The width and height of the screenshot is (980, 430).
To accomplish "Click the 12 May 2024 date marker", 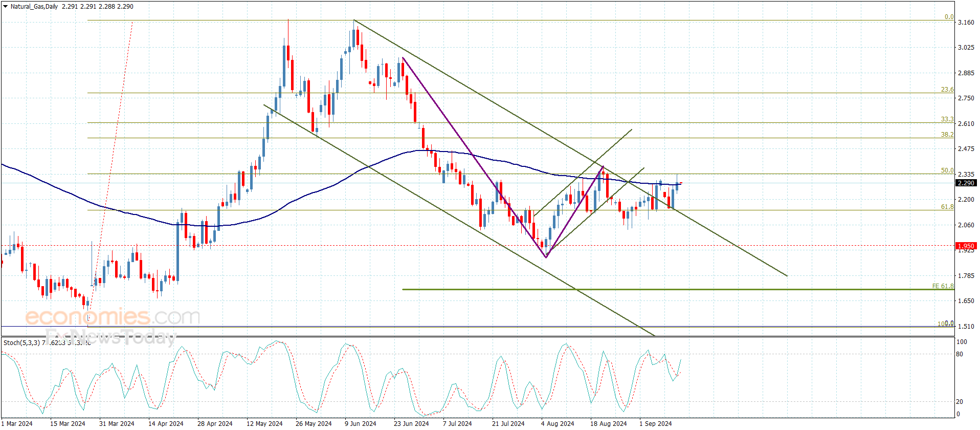I will pos(264,423).
